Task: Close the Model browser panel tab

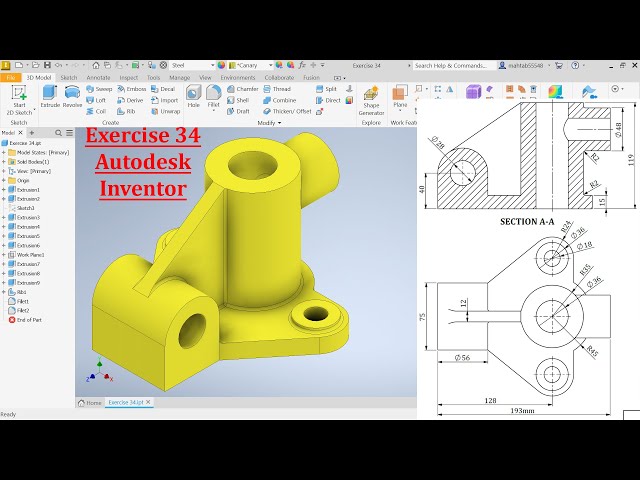Action: click(20, 133)
